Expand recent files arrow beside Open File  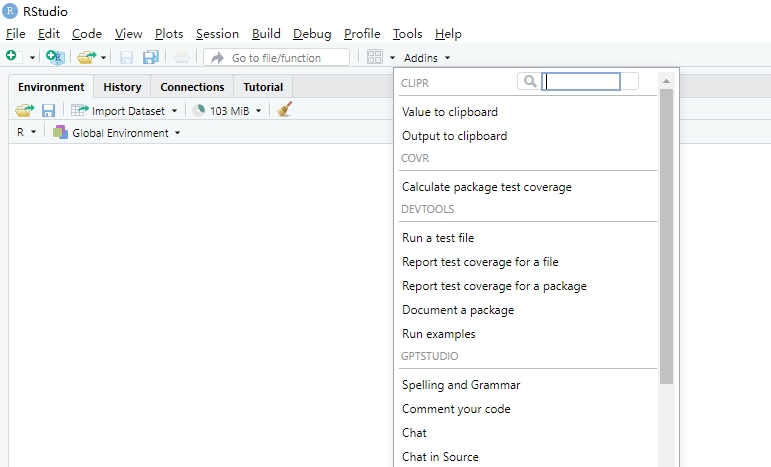[103, 58]
